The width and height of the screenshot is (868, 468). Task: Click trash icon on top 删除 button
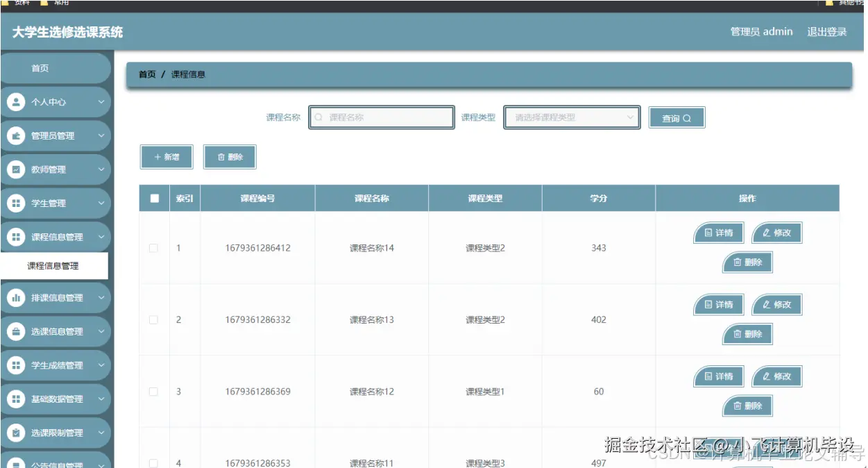tap(221, 157)
